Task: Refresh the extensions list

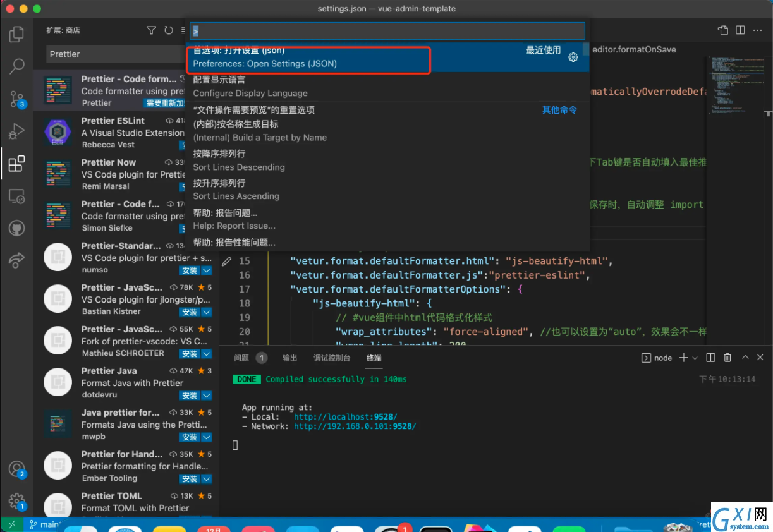Action: 168,30
